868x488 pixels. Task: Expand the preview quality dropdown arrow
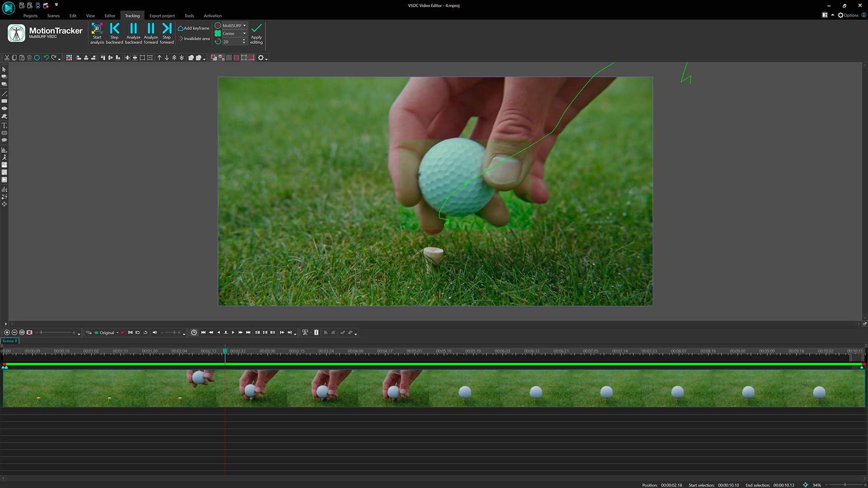point(117,333)
